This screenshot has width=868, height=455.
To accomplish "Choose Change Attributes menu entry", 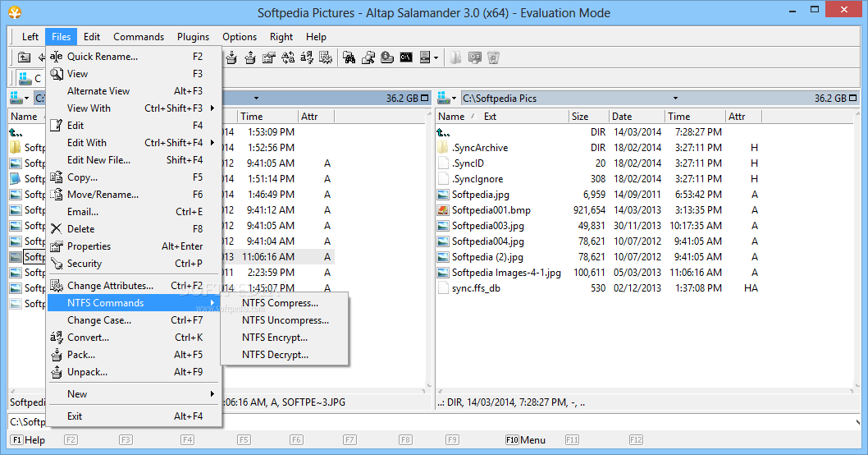I will pyautogui.click(x=134, y=286).
